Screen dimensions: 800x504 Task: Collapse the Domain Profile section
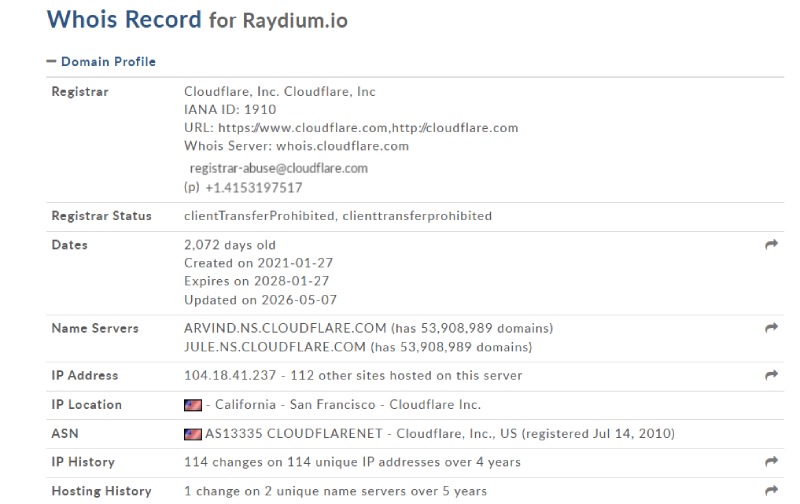tap(101, 62)
